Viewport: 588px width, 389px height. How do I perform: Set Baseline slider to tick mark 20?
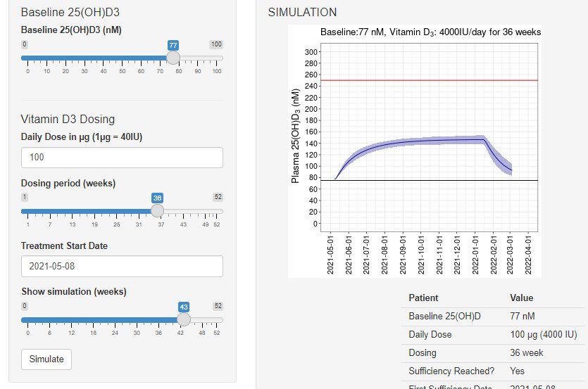(x=65, y=58)
